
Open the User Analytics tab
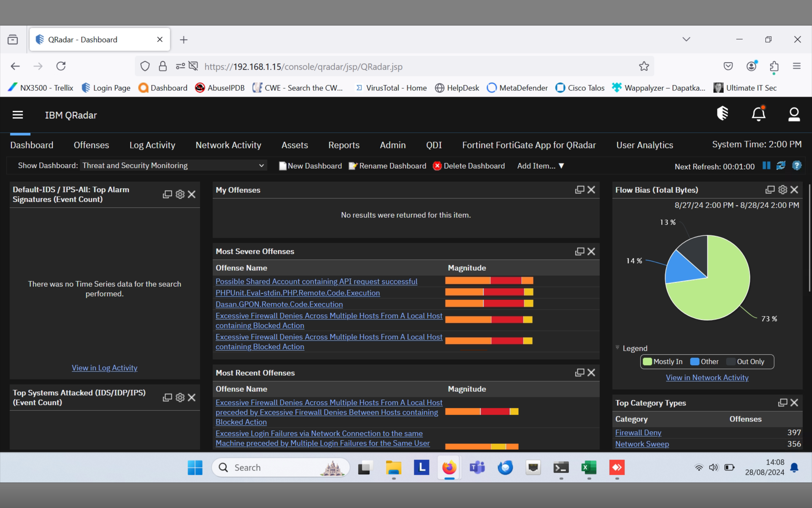(645, 145)
